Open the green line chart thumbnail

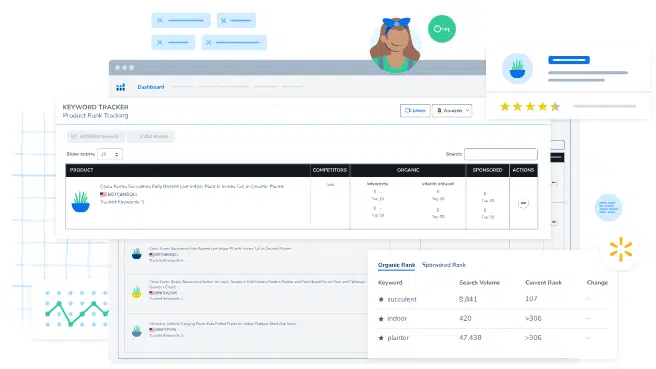coord(76,310)
